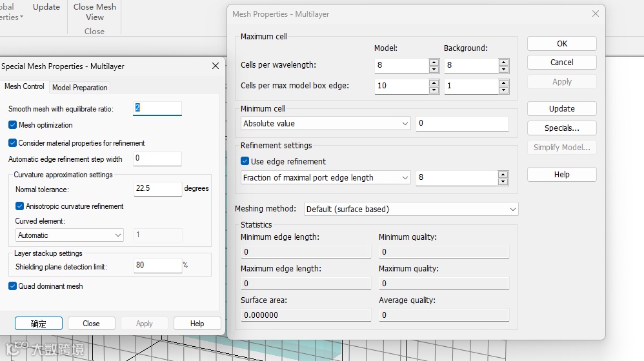
Task: Increase edge refinement fraction value
Action: coord(503,174)
